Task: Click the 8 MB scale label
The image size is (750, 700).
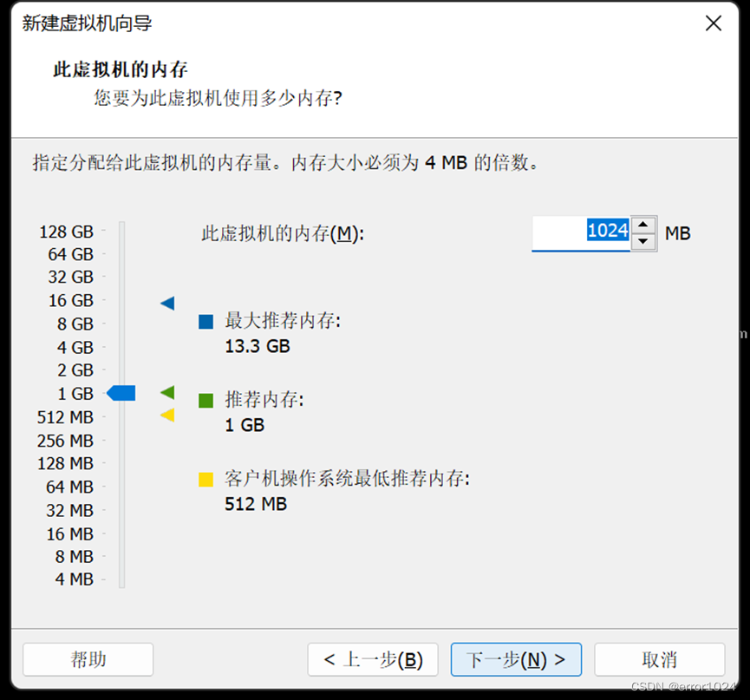Action: (75, 557)
